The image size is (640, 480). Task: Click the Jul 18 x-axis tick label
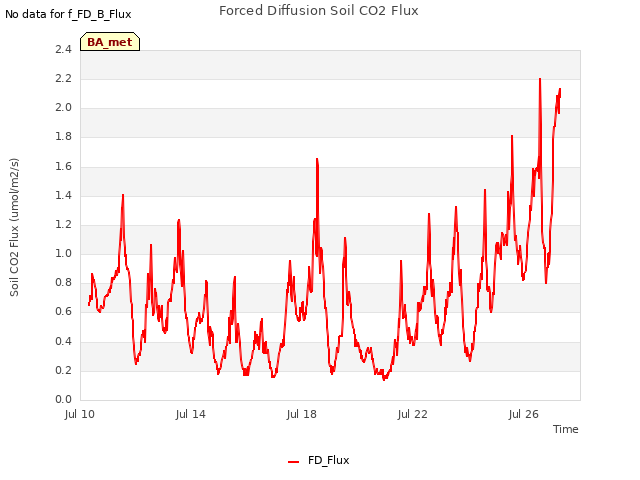coord(302,414)
